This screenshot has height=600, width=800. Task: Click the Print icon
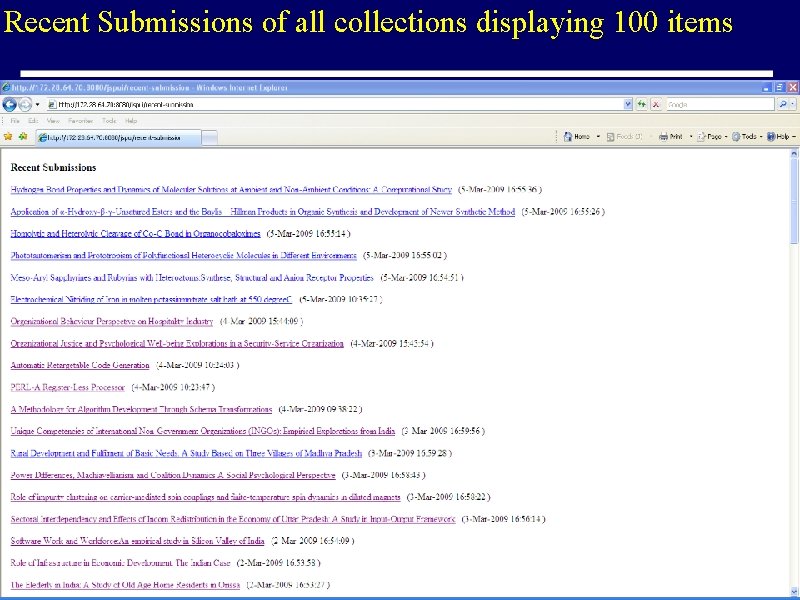(664, 136)
